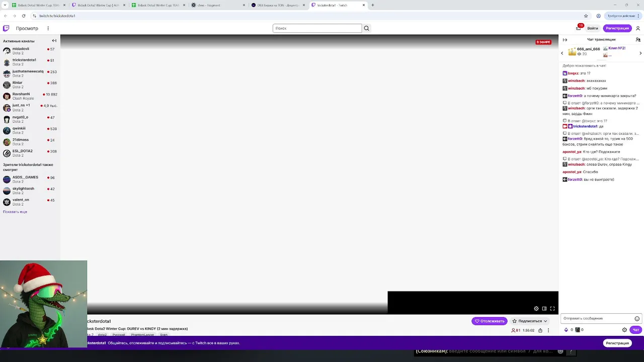Open valent_on recommended channel
This screenshot has width=644, height=362.
(30, 202)
